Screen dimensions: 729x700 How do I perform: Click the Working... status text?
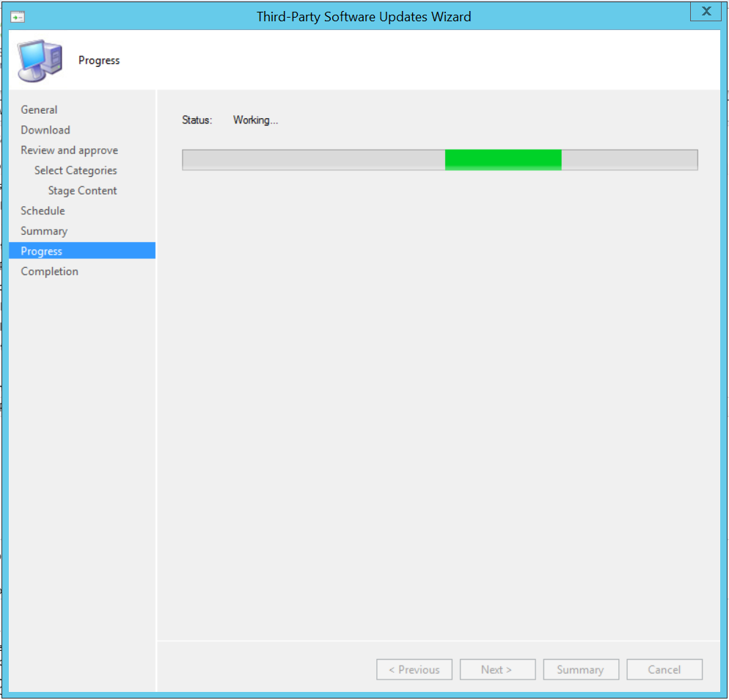(255, 120)
